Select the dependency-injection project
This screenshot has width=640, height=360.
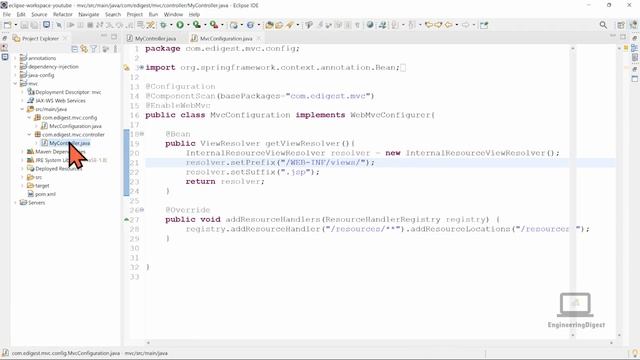(53, 67)
